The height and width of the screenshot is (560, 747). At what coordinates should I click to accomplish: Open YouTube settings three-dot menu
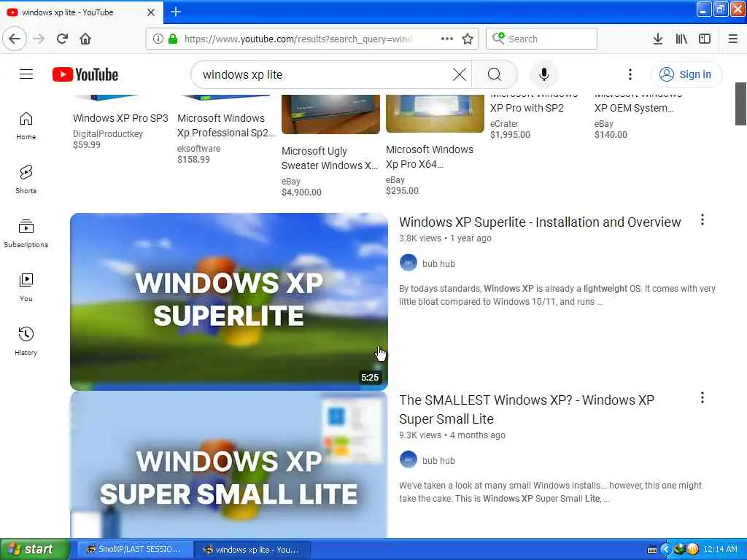[630, 74]
